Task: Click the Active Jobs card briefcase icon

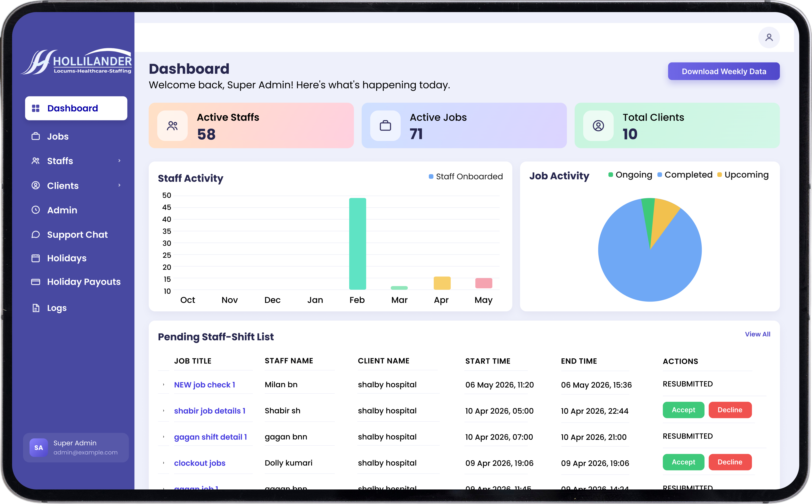Action: 385,126
